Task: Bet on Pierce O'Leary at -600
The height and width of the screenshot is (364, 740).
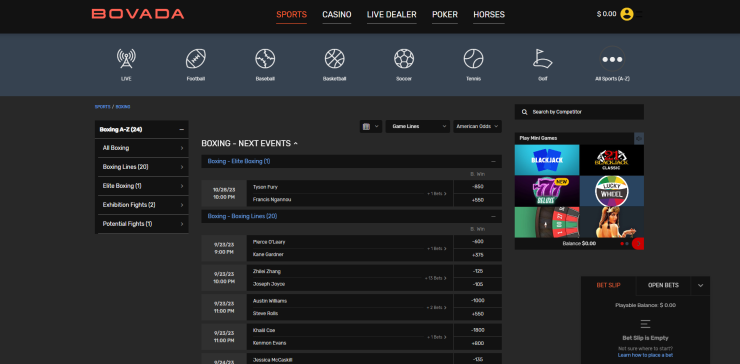Action: pyautogui.click(x=478, y=242)
